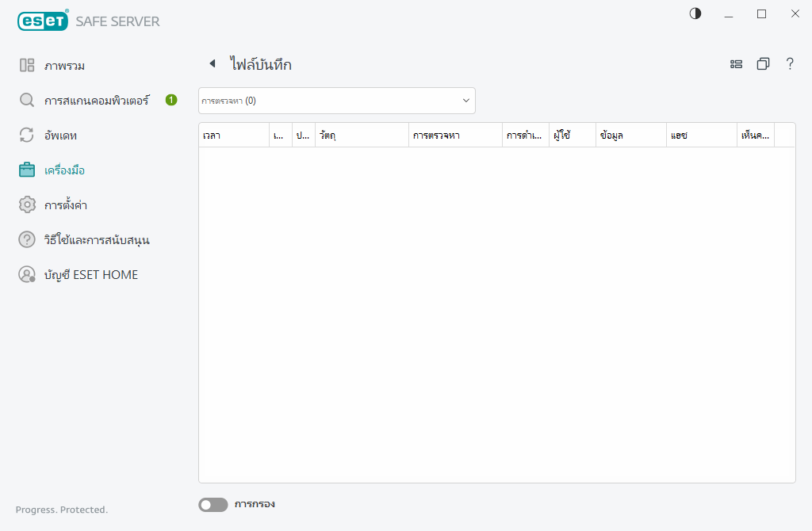Sort by the เวลา column header
812x531 pixels.
(233, 136)
